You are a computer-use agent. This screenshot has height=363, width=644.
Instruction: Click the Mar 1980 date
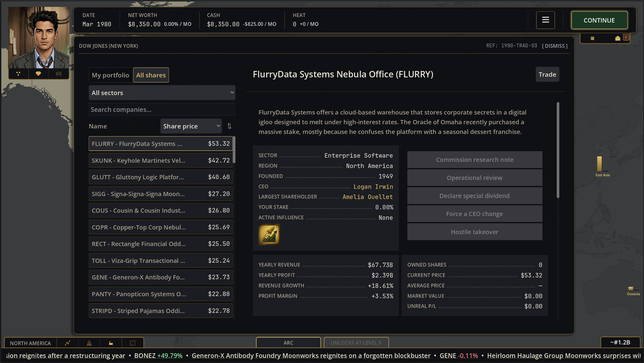(97, 24)
